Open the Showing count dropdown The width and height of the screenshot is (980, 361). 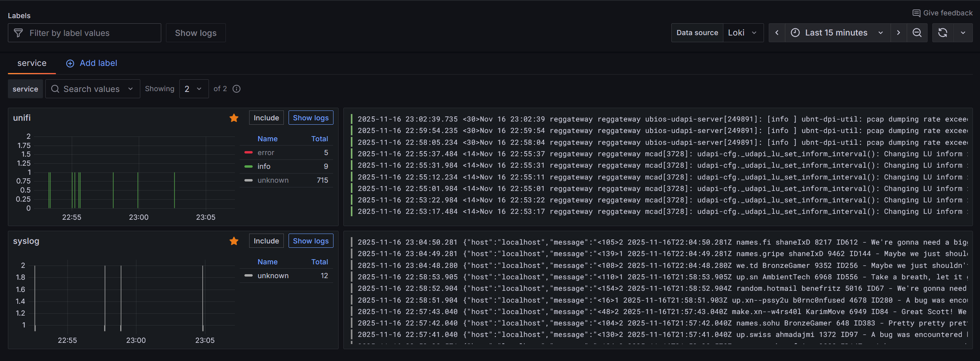click(194, 89)
